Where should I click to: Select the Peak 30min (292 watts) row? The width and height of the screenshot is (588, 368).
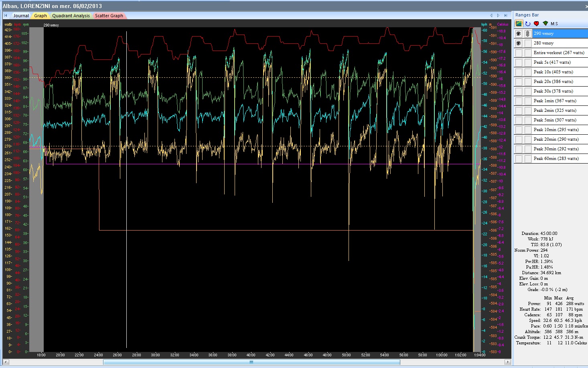point(560,149)
